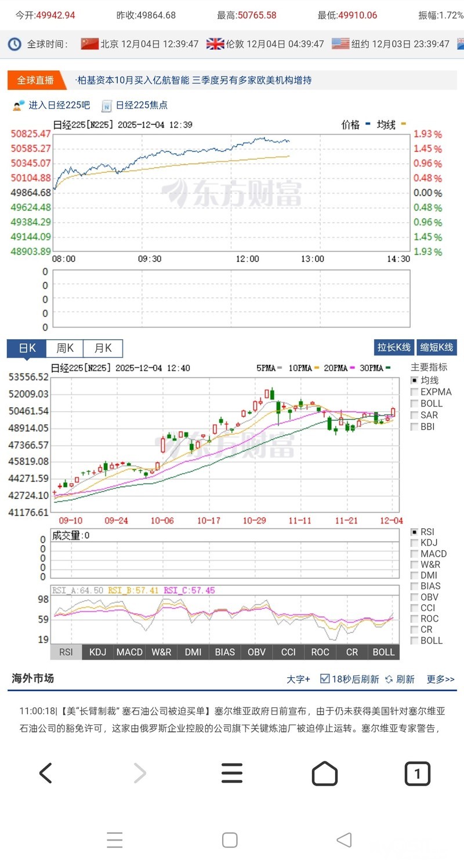This screenshot has height=868, width=464.
Task: Open the KDJ tab below the chart
Action: (x=97, y=652)
